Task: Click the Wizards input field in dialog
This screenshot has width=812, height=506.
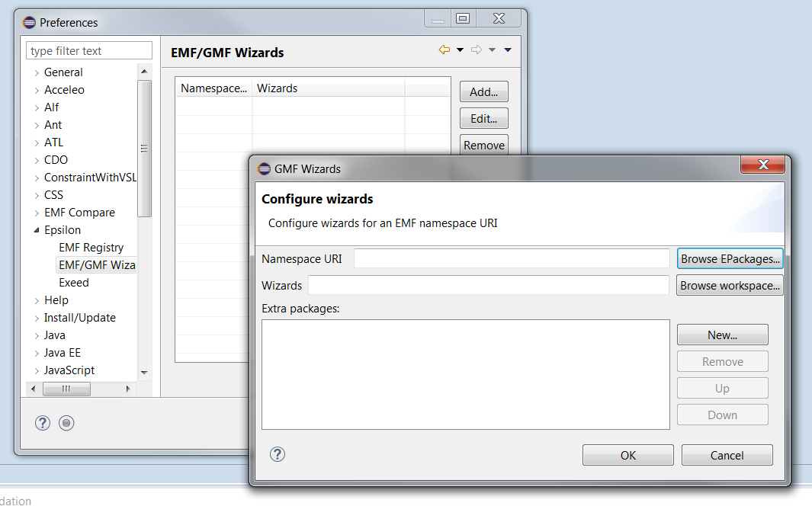Action: 488,285
